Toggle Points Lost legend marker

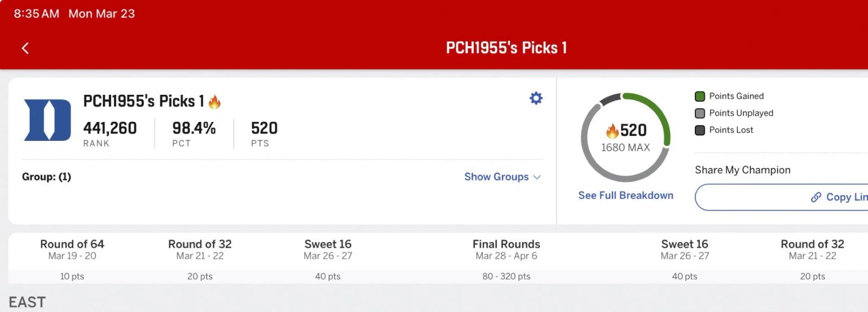tap(700, 130)
